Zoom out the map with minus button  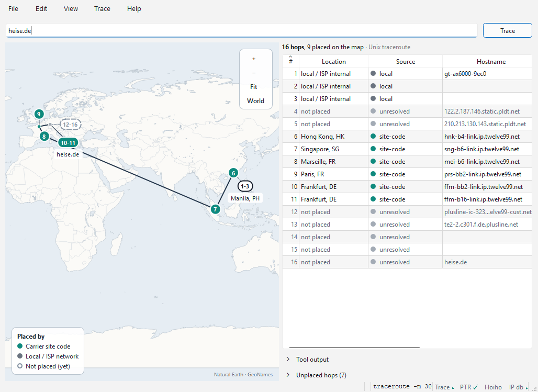254,73
